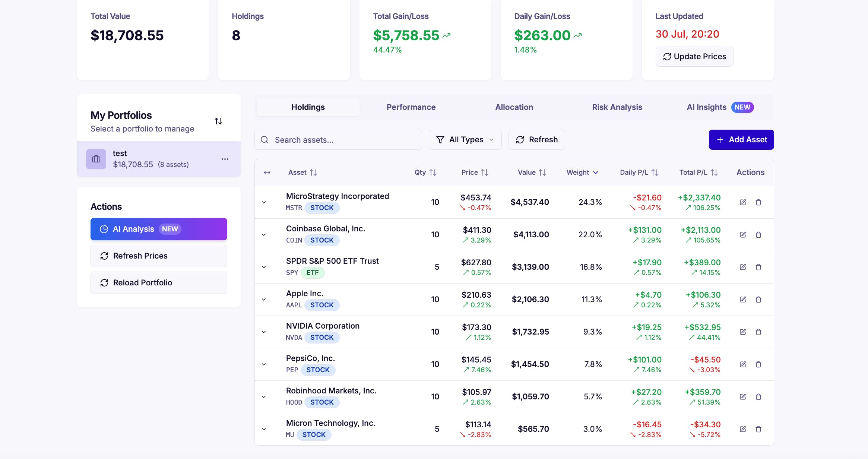
Task: Click the test portfolio briefcase icon
Action: pyautogui.click(x=96, y=159)
